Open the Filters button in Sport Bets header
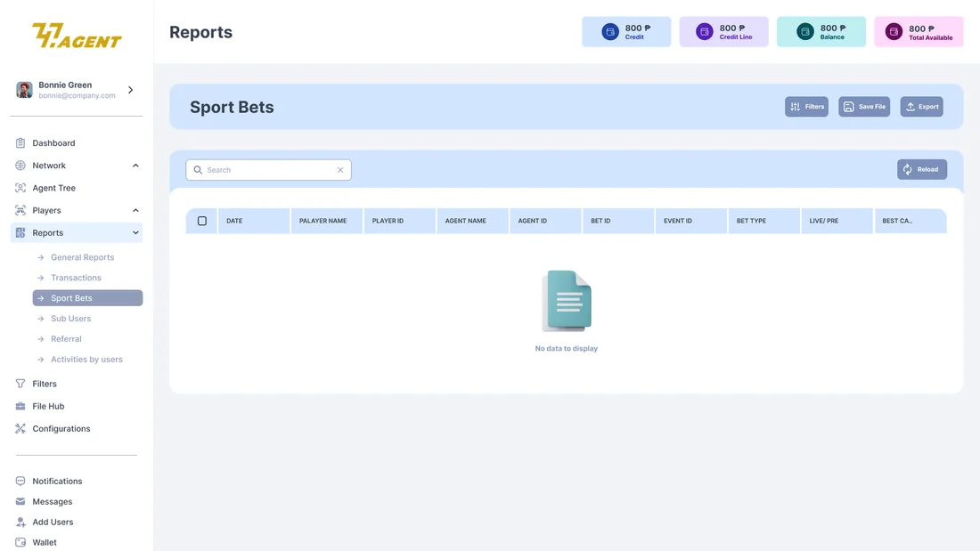The height and width of the screenshot is (551, 980). point(807,107)
